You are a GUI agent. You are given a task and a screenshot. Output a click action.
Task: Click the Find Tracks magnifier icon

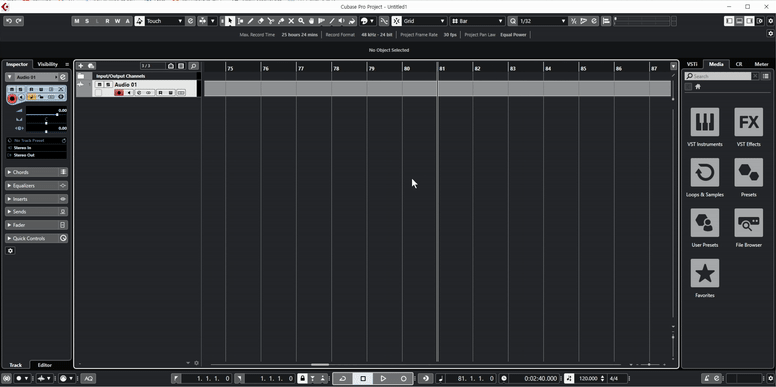click(193, 66)
